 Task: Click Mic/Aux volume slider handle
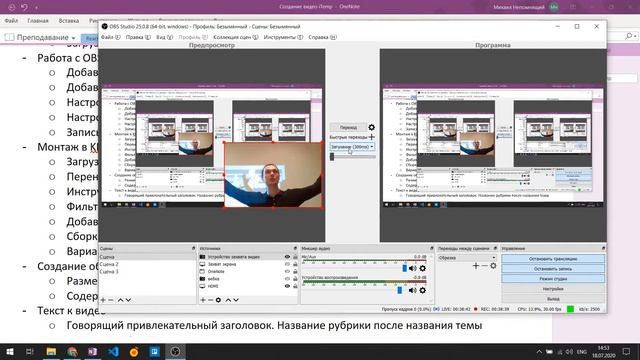click(404, 268)
